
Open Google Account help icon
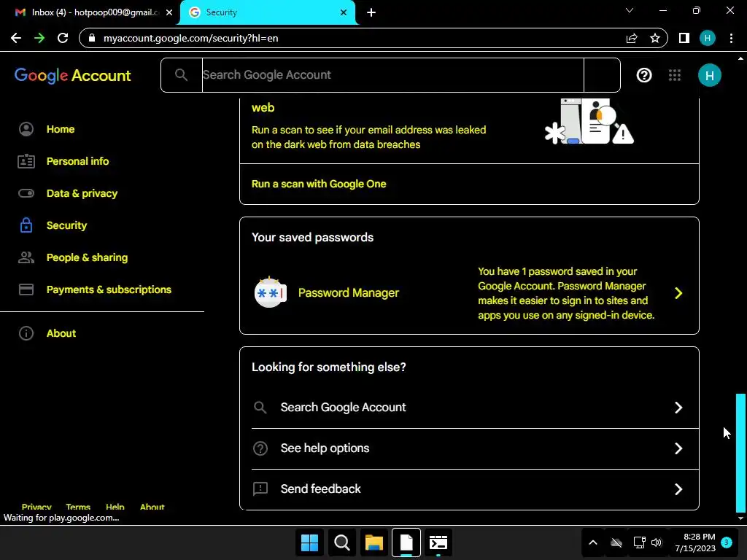644,75
